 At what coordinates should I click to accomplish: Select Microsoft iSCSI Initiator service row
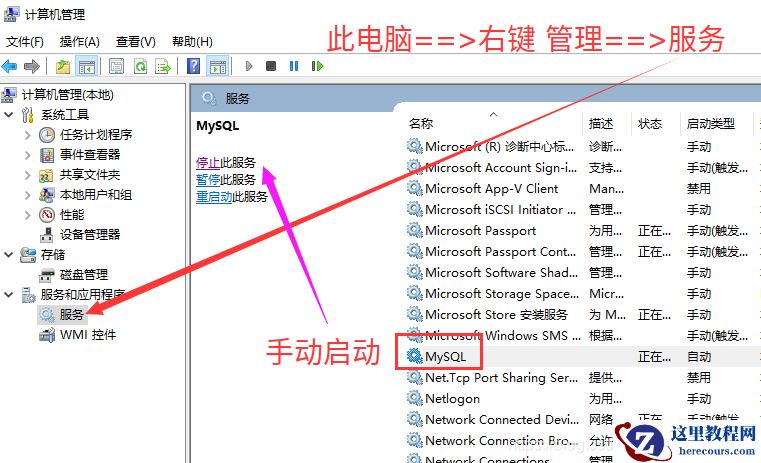(x=582, y=210)
